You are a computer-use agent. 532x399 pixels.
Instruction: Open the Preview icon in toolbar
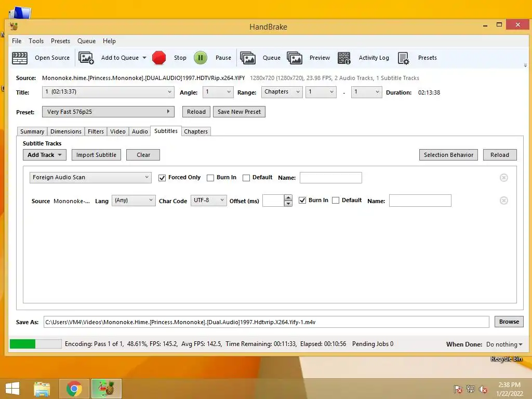pyautogui.click(x=295, y=58)
